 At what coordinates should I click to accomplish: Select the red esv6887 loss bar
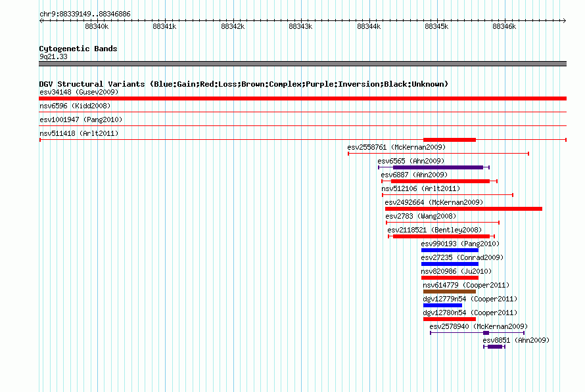click(440, 181)
